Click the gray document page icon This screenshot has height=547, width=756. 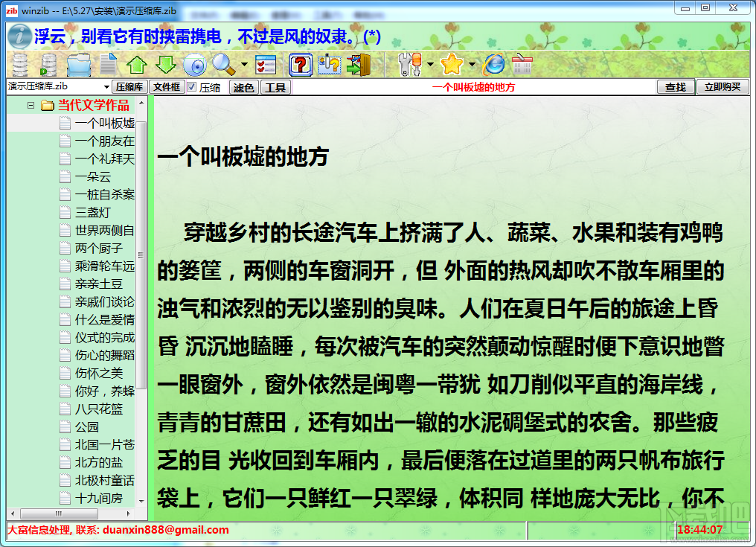[109, 65]
